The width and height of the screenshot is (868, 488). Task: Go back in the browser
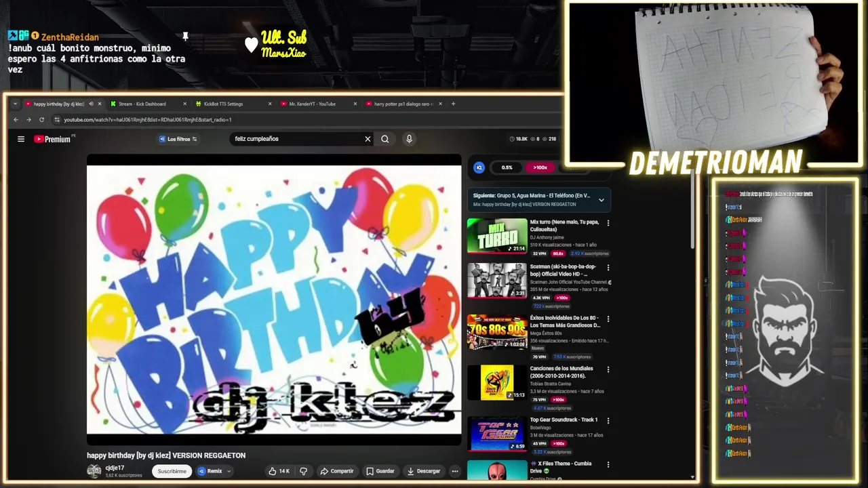(x=16, y=120)
